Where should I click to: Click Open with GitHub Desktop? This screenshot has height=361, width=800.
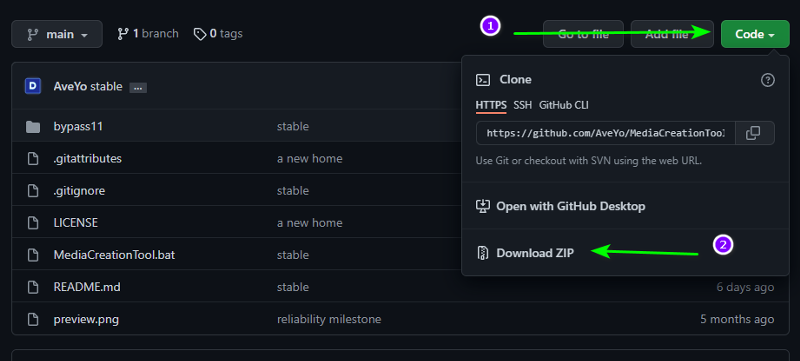pyautogui.click(x=570, y=206)
